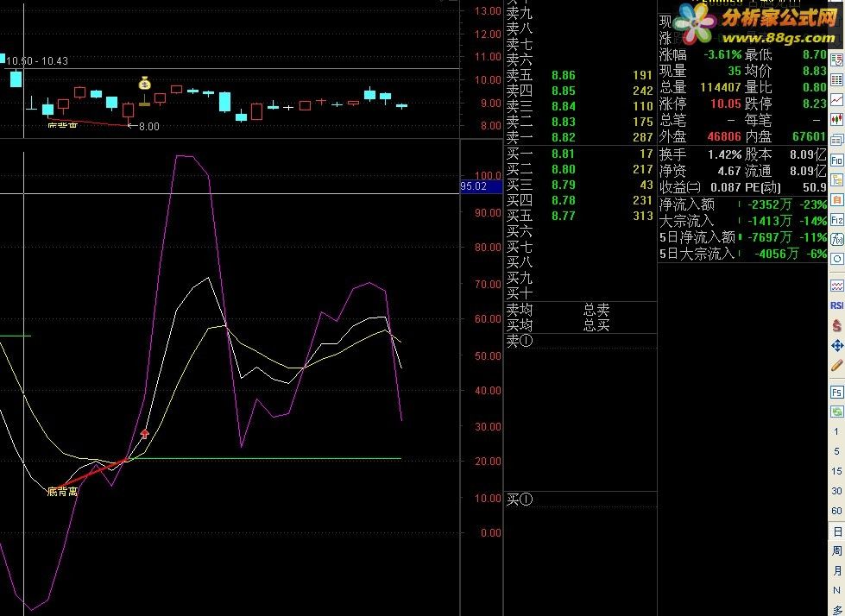Image resolution: width=845 pixels, height=616 pixels.
Task: Click the 底背离 label on indicator chart
Action: coord(62,492)
